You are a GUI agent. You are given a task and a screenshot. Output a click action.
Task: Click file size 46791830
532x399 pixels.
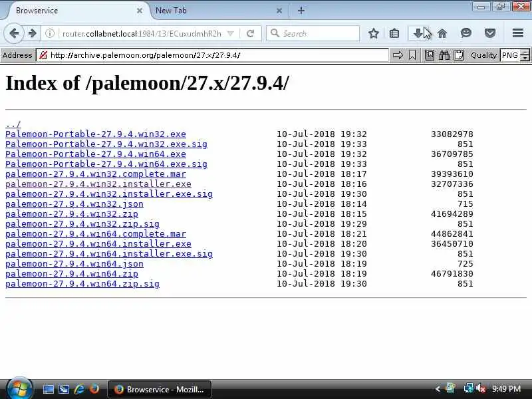452,274
